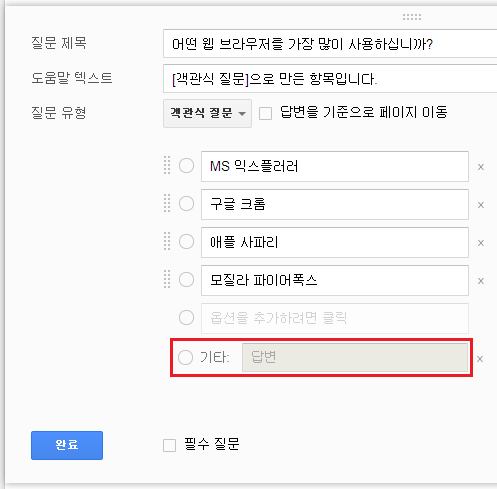Grab drag handle beside 구글 크롬
497x489 pixels.
pos(167,203)
